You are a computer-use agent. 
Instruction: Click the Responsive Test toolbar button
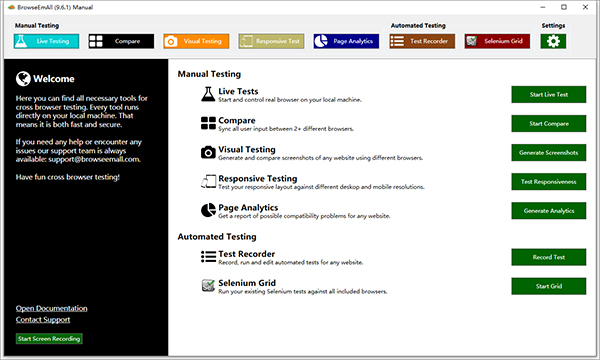pos(271,41)
